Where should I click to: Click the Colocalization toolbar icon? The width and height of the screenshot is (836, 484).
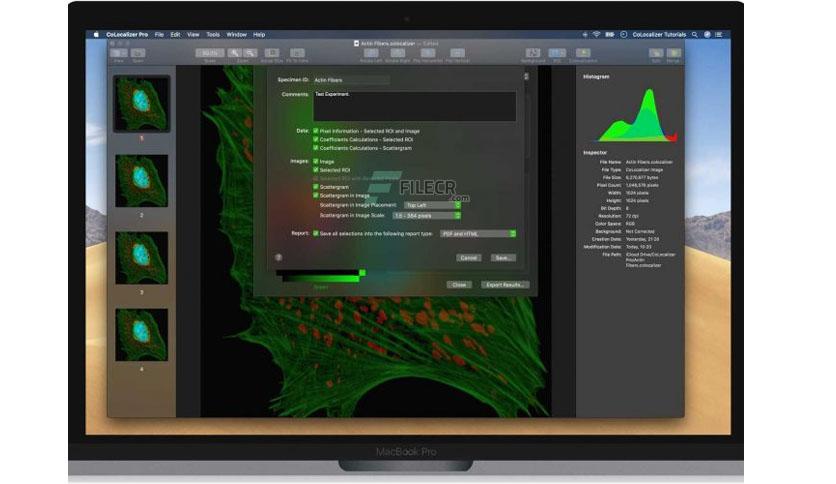[583, 53]
